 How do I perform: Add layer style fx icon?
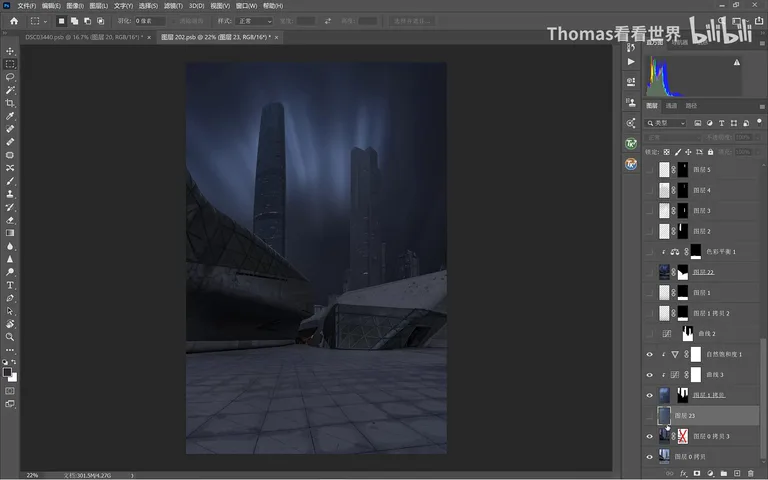[683, 473]
